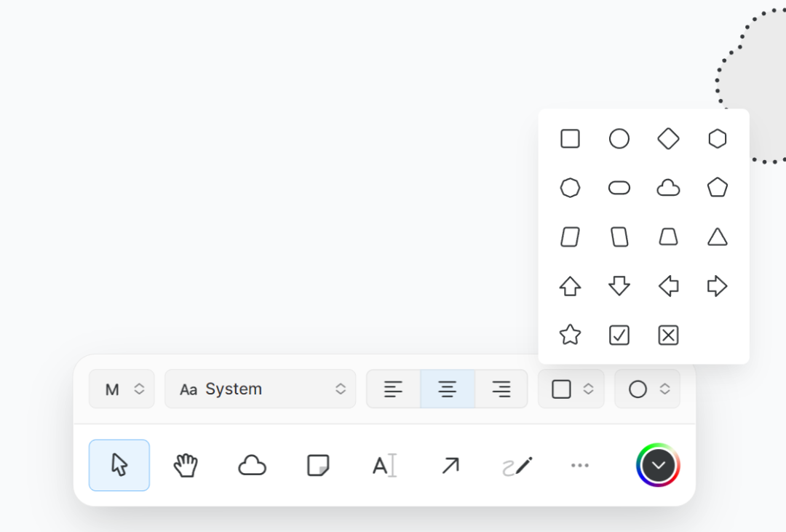
Task: Open the more tools ellipsis menu
Action: [x=580, y=465]
